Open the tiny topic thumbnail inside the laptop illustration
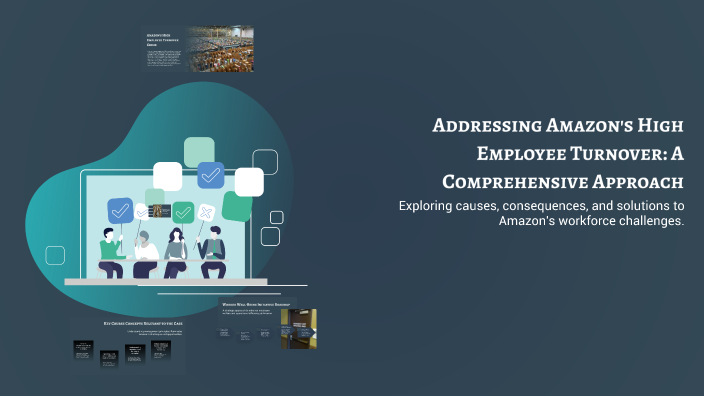The width and height of the screenshot is (704, 396). point(160,211)
